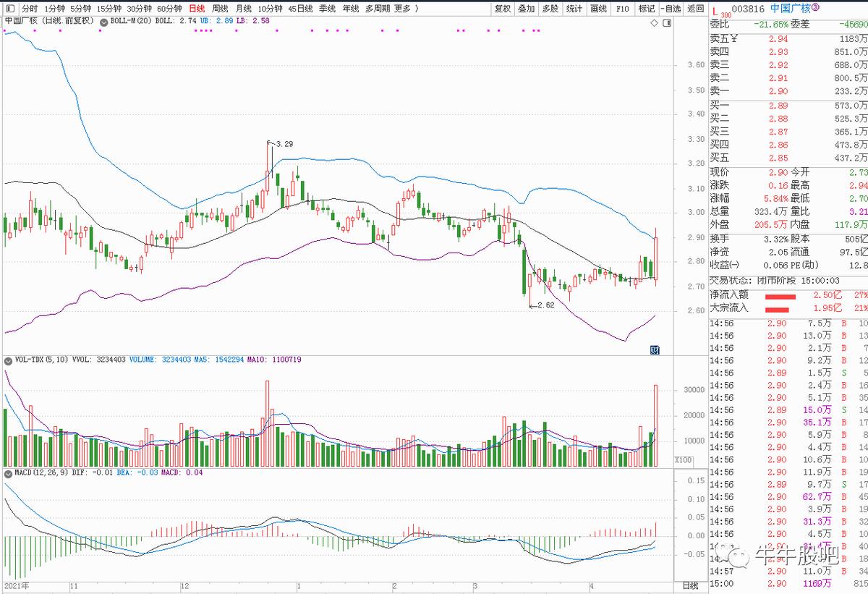Select the 日线 daily chart
The height and width of the screenshot is (594, 868).
coord(196,9)
